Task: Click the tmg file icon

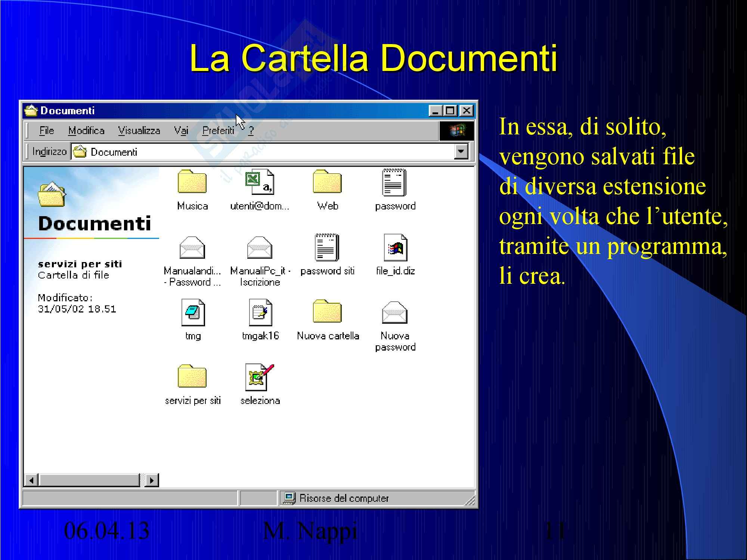Action: [193, 312]
